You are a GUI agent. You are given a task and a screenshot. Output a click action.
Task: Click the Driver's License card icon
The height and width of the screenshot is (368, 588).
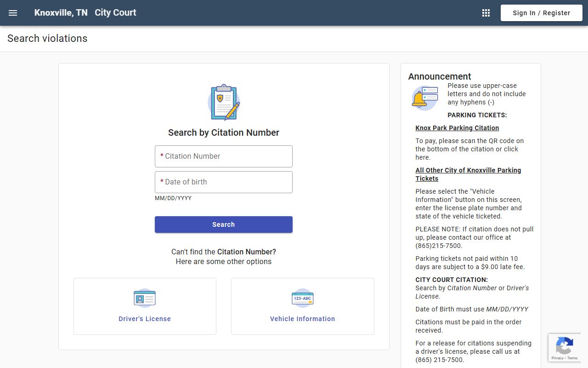(145, 298)
